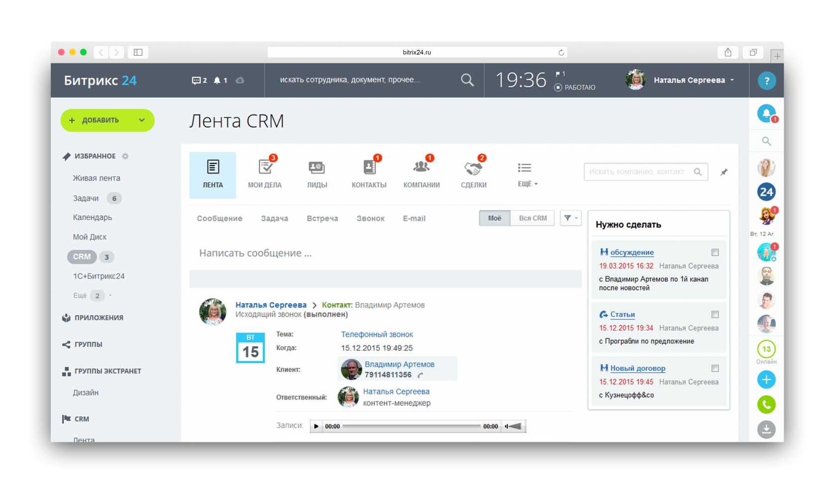This screenshot has width=836, height=504.
Task: Select the Встреча tab
Action: (x=322, y=218)
